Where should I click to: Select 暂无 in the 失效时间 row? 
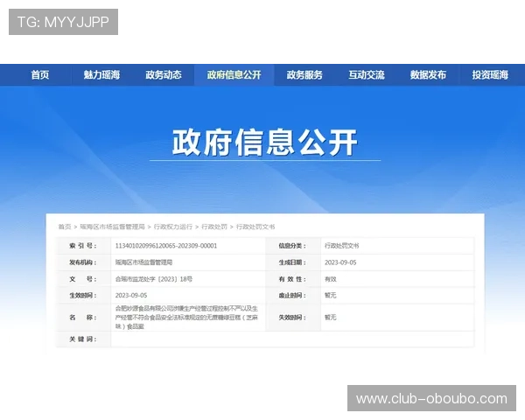(331, 317)
